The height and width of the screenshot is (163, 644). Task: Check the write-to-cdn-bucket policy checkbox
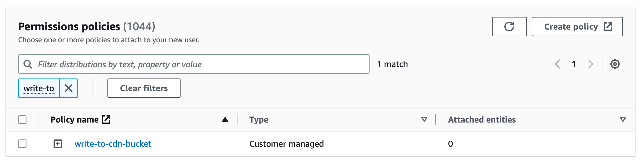coord(22,144)
